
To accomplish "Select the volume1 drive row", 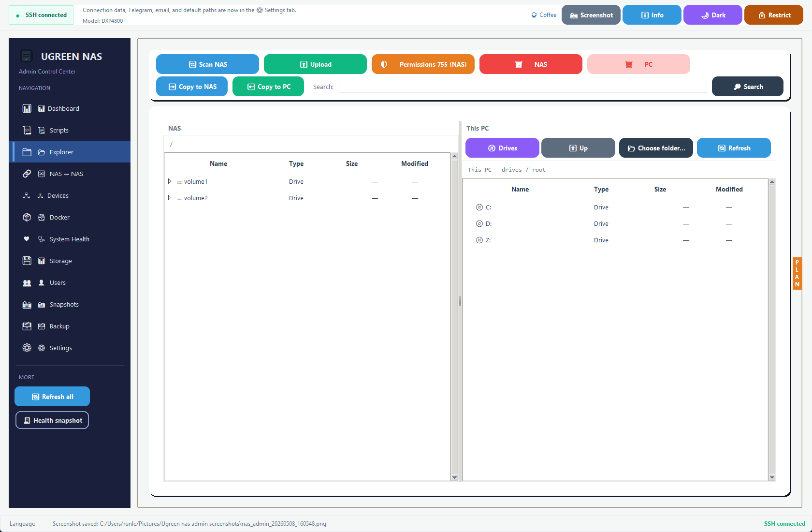I will click(x=307, y=182).
